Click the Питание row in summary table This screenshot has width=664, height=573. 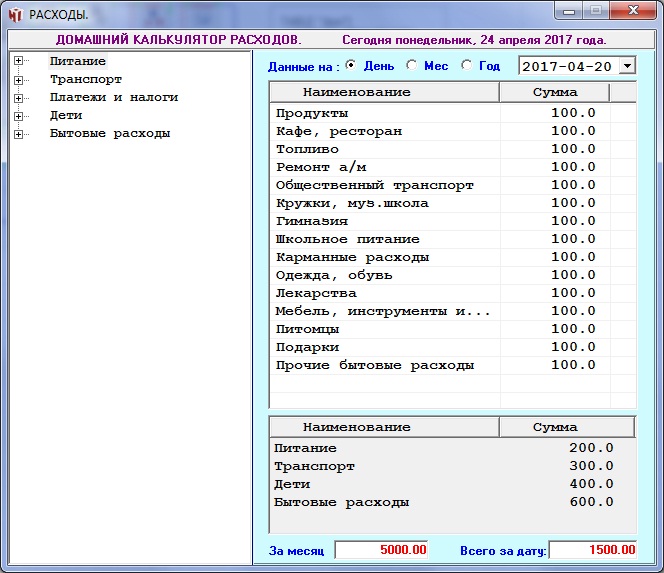click(x=452, y=448)
